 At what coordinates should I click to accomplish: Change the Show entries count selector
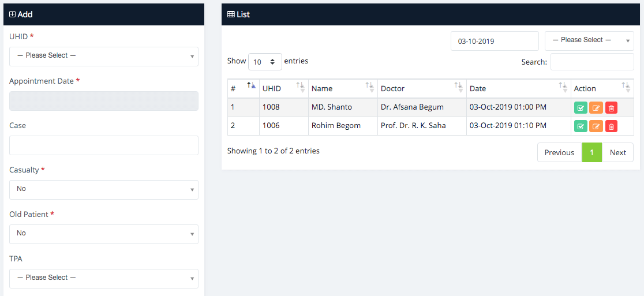coord(265,62)
